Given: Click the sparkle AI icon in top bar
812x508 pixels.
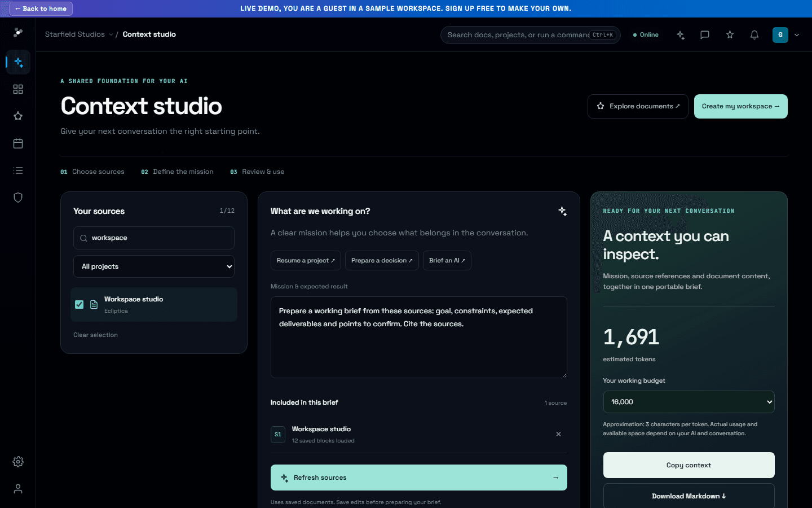Looking at the screenshot, I should (x=681, y=35).
